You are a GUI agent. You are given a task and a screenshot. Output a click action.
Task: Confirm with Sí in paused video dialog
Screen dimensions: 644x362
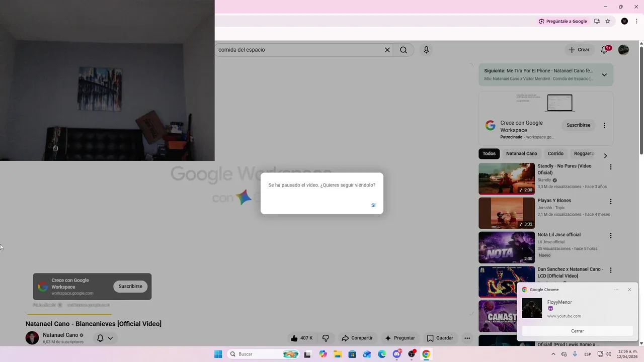pyautogui.click(x=373, y=205)
